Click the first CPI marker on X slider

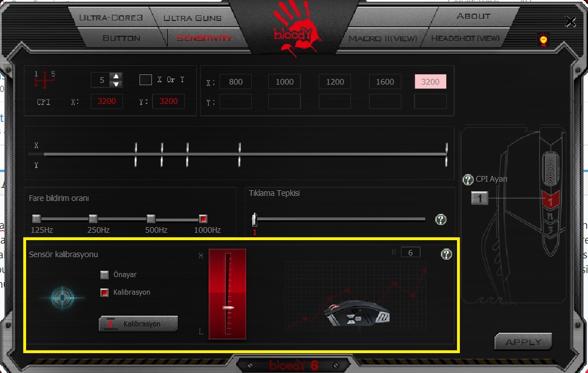click(x=136, y=147)
